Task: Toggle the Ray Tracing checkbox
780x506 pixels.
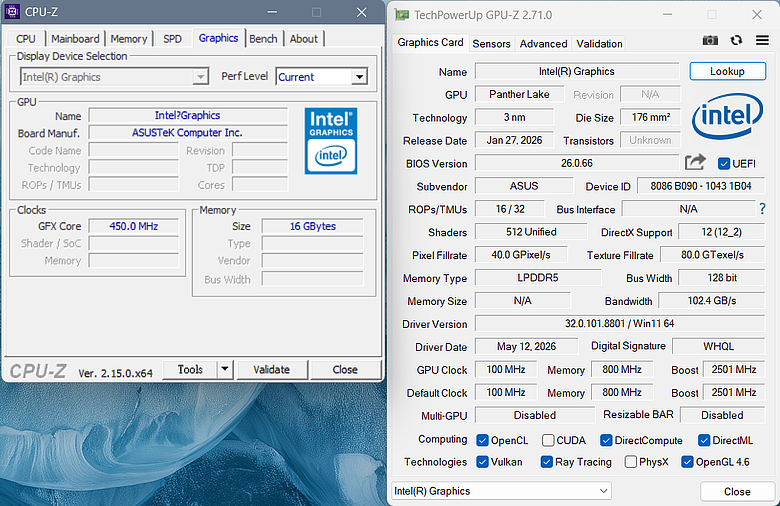Action: coord(546,462)
